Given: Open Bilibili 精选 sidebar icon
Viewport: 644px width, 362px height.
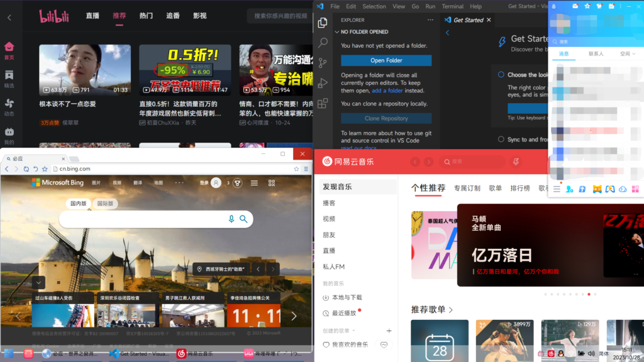Looking at the screenshot, I should point(9,79).
